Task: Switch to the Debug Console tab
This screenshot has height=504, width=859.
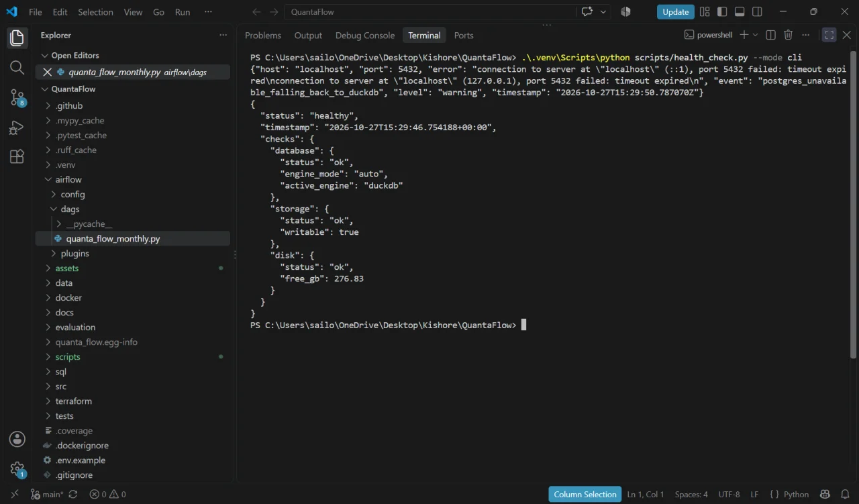Action: (365, 36)
